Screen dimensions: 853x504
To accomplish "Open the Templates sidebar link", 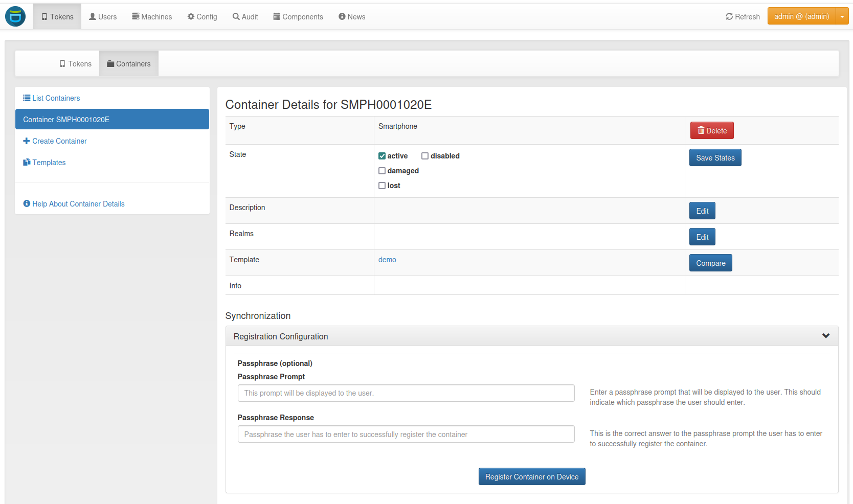I will click(x=44, y=163).
